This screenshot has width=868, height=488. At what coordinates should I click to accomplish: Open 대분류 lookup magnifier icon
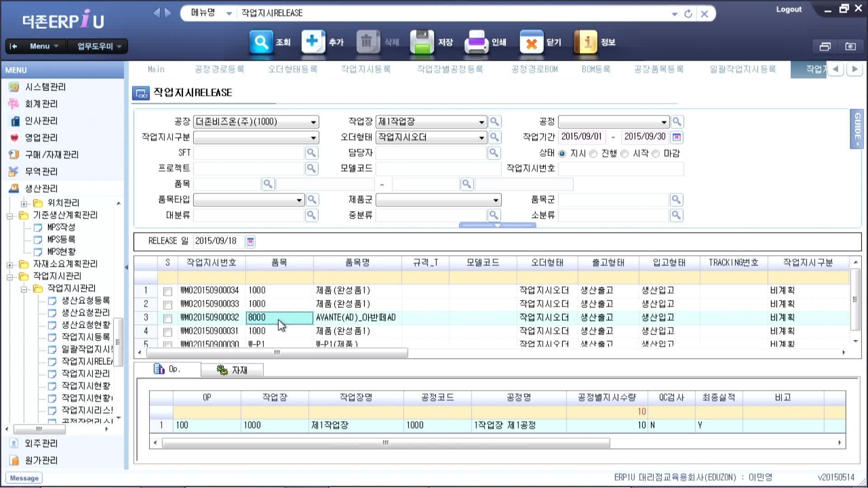click(311, 215)
